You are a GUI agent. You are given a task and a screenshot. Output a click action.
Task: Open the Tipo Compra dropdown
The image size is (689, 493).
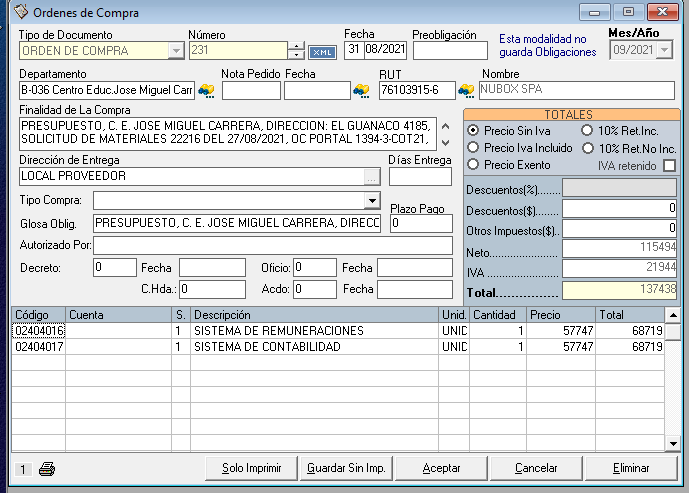click(372, 201)
